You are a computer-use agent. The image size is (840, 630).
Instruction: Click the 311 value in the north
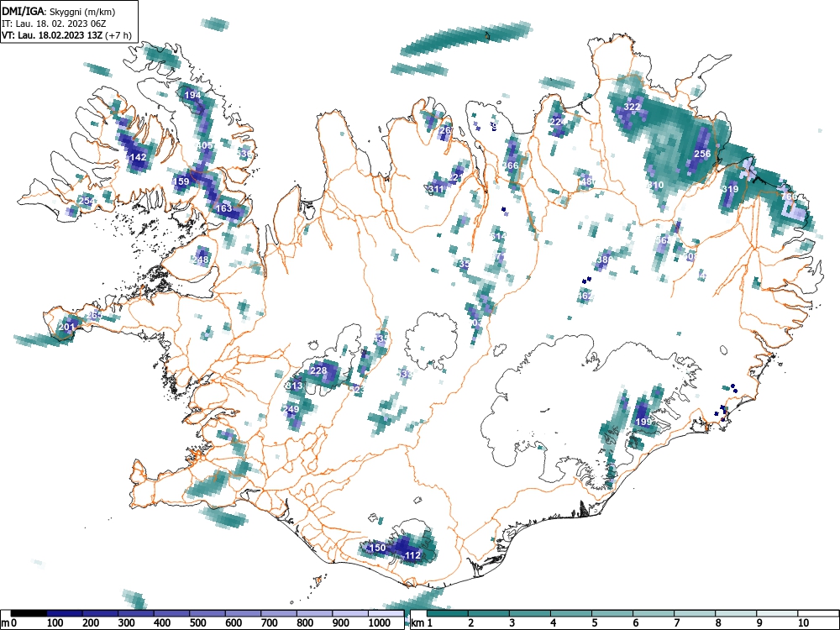point(436,188)
